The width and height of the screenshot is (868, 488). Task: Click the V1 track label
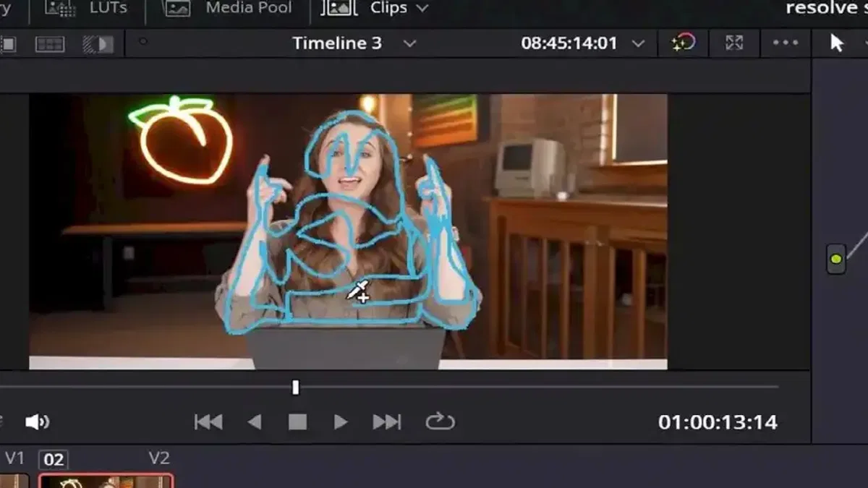[x=15, y=458]
